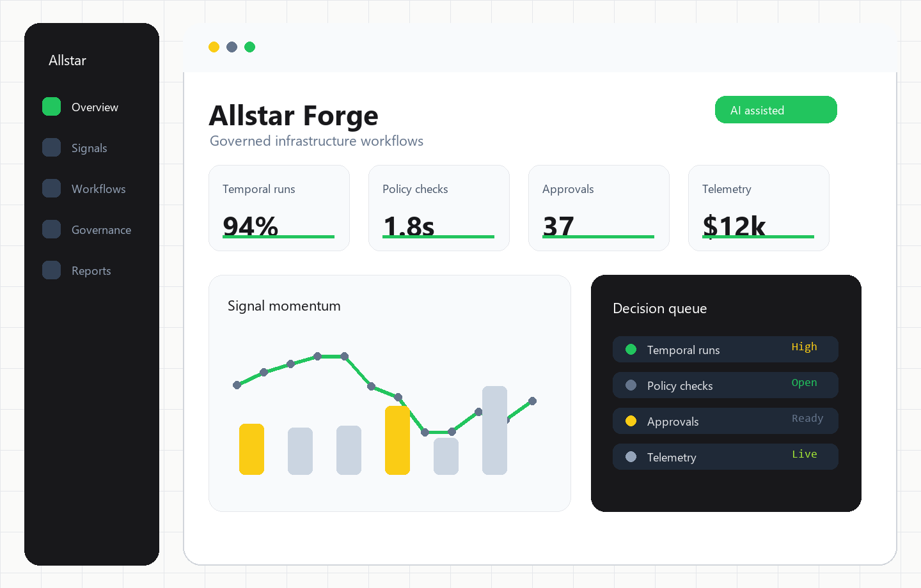Click the yellow dot beside Approvals

coord(631,421)
